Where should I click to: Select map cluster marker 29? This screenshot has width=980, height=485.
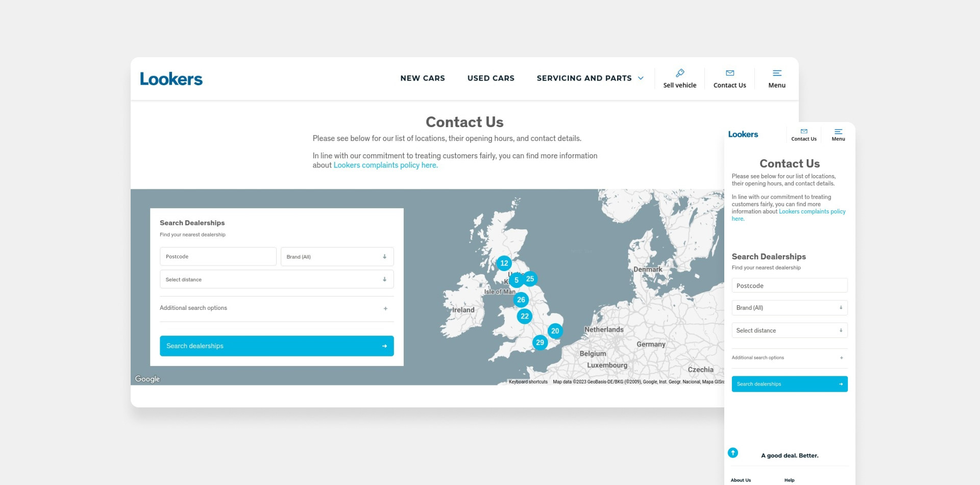pos(540,343)
